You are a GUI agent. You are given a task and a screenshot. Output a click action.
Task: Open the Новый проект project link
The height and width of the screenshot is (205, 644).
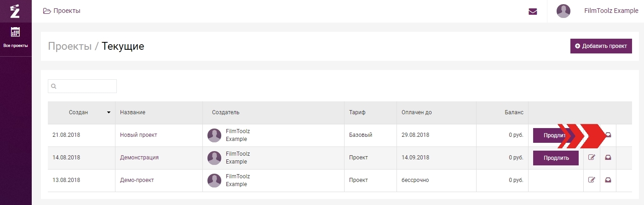138,135
